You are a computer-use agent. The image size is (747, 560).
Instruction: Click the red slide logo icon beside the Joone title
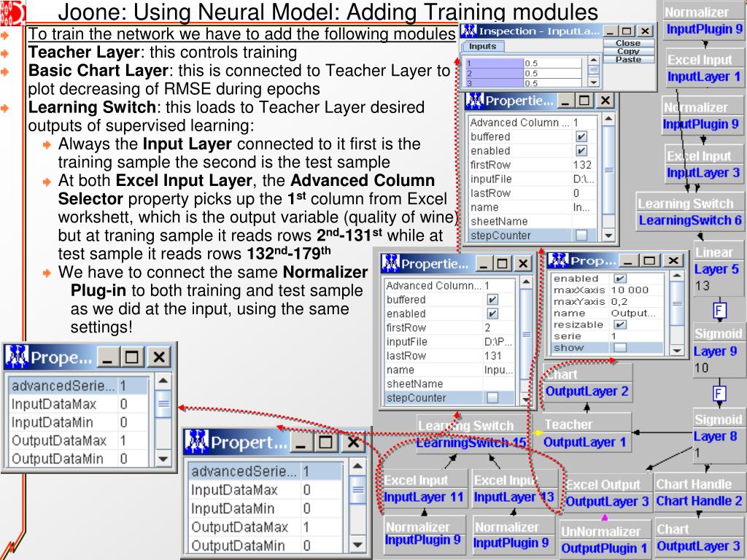tap(12, 13)
